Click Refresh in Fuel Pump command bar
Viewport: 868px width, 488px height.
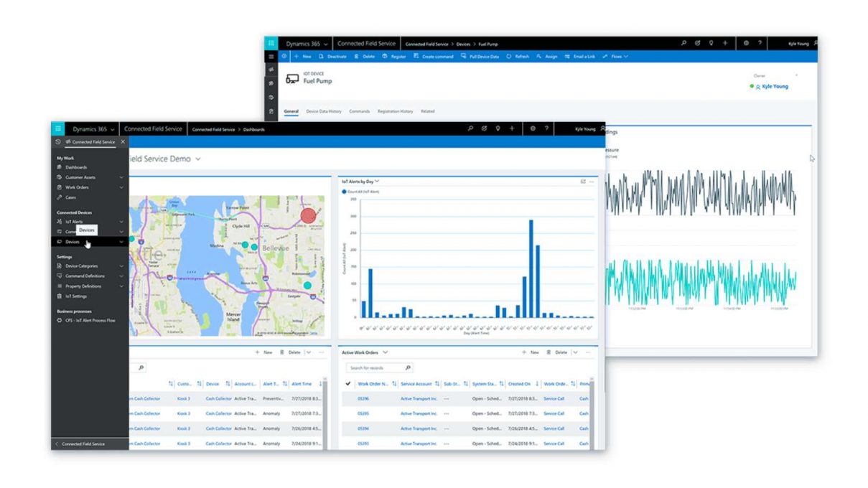[518, 56]
